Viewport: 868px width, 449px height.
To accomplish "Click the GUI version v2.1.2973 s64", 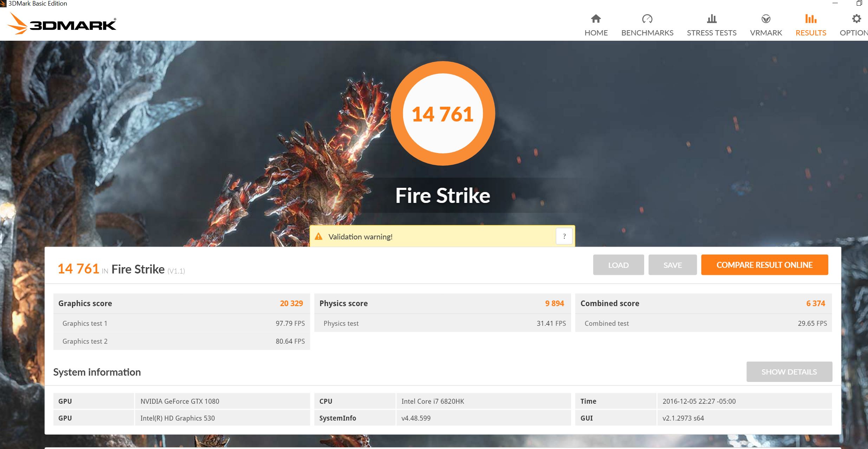I will click(683, 418).
